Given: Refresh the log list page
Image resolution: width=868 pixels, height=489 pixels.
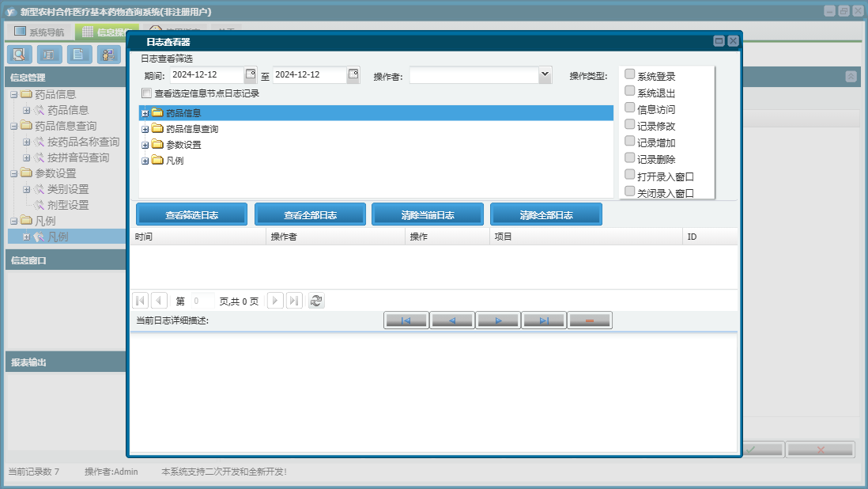Looking at the screenshot, I should tap(316, 301).
